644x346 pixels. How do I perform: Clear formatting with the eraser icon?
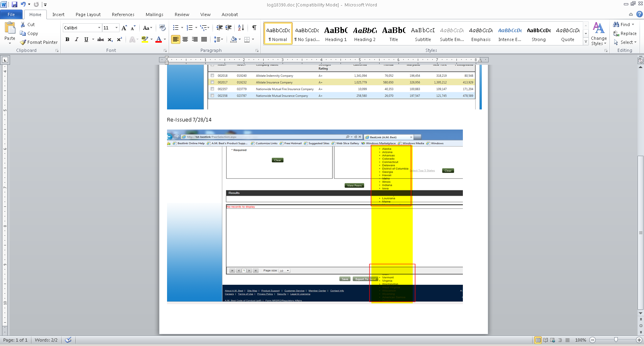[x=163, y=28]
